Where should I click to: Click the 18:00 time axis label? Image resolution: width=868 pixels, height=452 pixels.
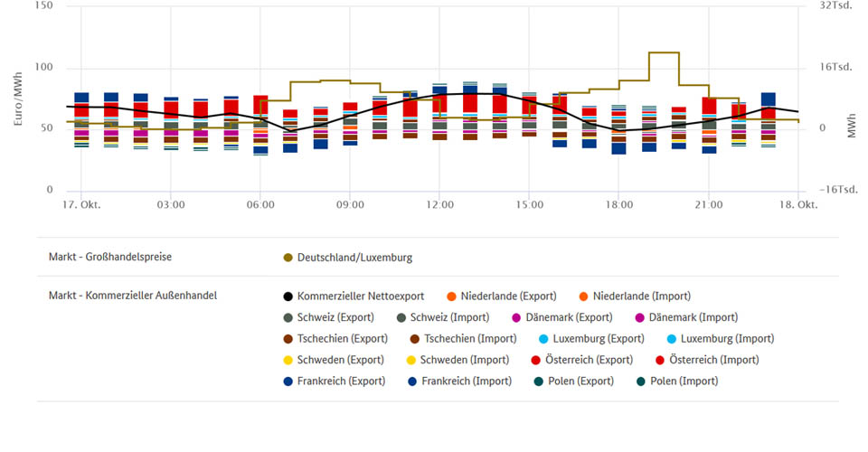point(618,204)
